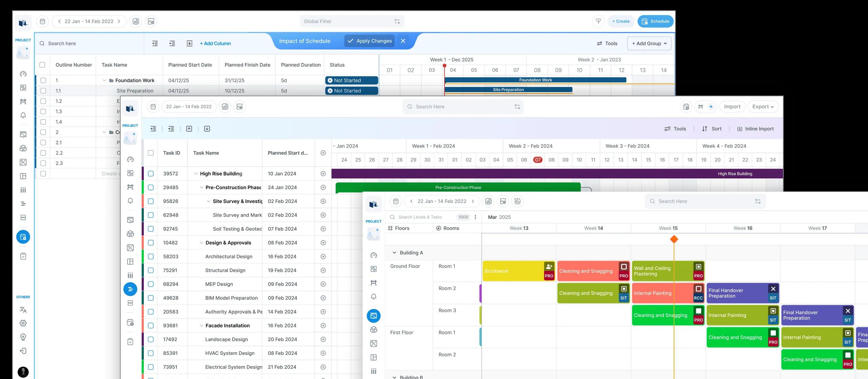868x379 pixels.
Task: Open the user avatar at sidebar bottom
Action: point(23,372)
